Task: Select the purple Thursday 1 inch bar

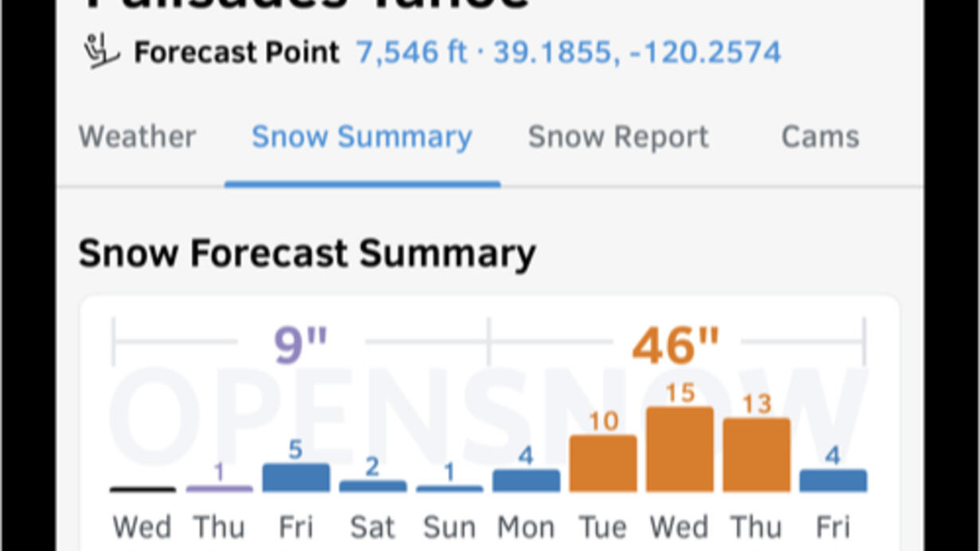Action: 219,488
